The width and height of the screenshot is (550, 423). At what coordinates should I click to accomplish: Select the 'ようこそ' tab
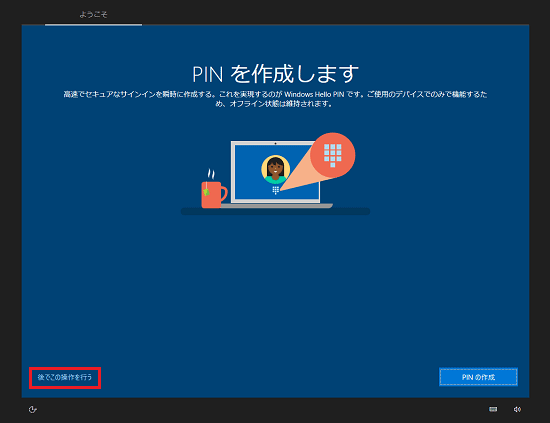[x=93, y=15]
